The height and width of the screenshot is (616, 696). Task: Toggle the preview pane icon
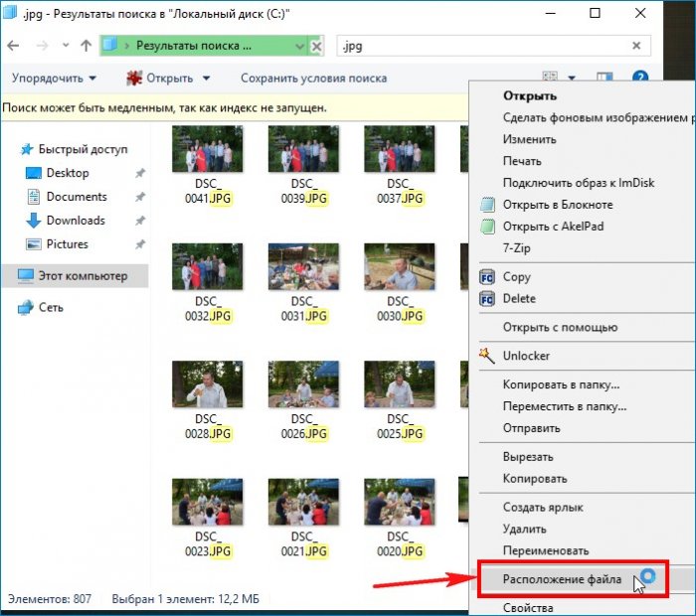point(605,77)
